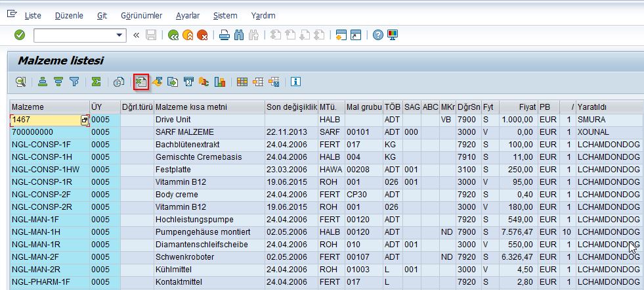Open the command field dropdown arrow
The height and width of the screenshot is (290, 644).
click(120, 35)
